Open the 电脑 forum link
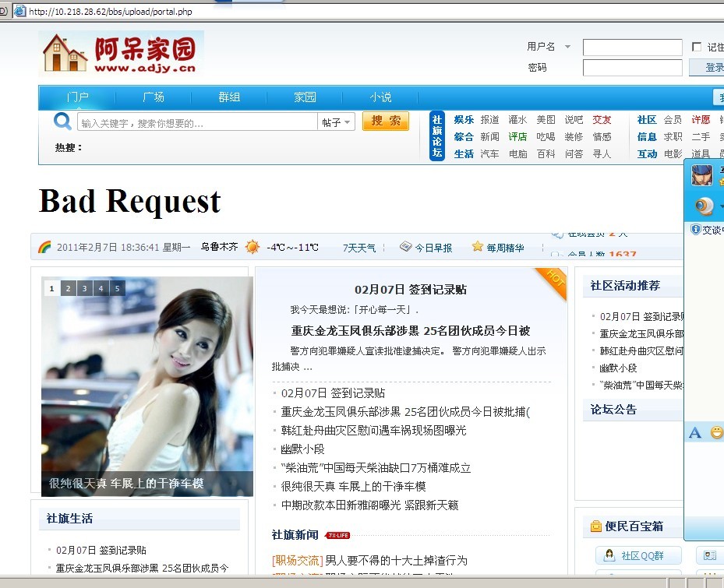The height and width of the screenshot is (588, 724). click(x=517, y=154)
